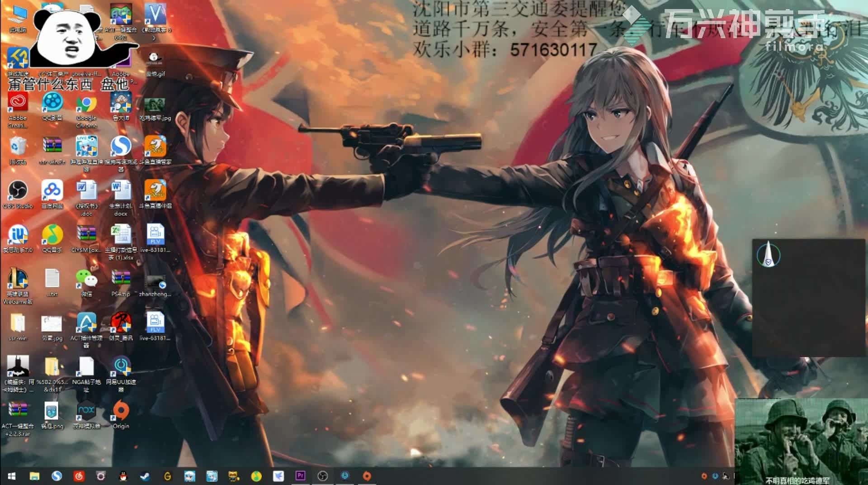Open the QQ penguin taskbar icon
This screenshot has width=868, height=485.
[123, 476]
